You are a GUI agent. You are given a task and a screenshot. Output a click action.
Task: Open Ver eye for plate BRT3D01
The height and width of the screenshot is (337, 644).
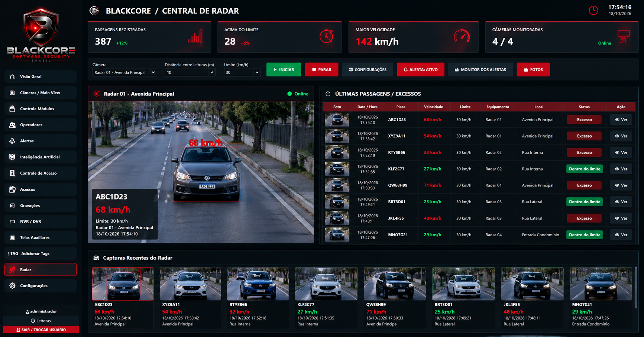(621, 202)
